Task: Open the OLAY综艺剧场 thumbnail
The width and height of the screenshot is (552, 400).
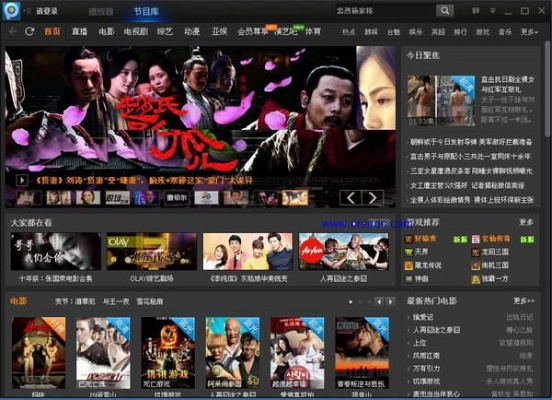Action: tap(152, 251)
